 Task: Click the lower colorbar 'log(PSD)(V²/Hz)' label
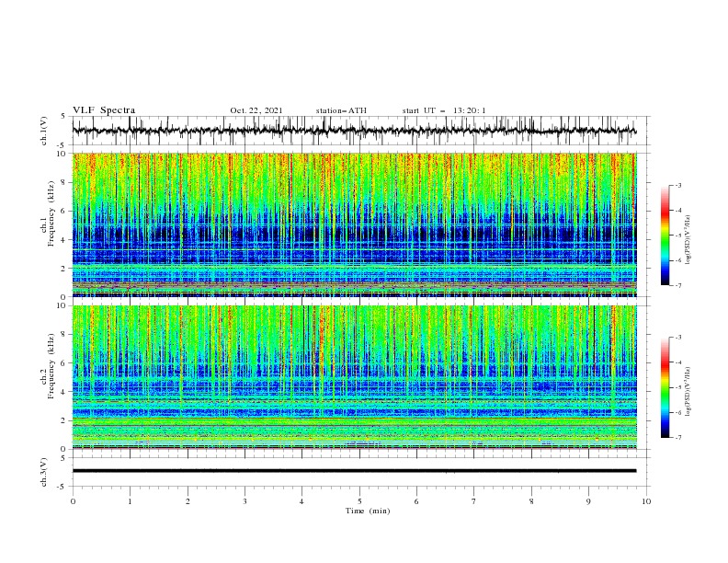[688, 392]
